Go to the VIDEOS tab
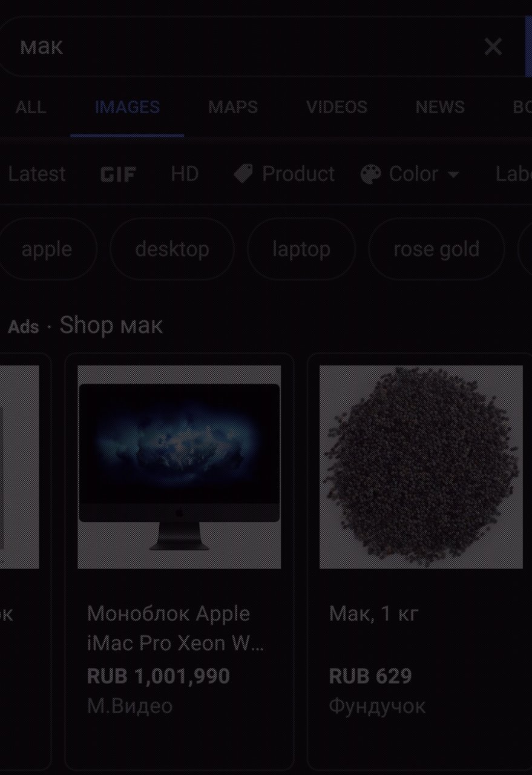 (337, 107)
